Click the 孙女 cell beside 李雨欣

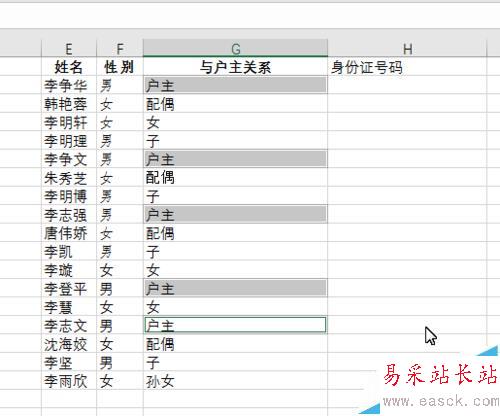pos(235,380)
